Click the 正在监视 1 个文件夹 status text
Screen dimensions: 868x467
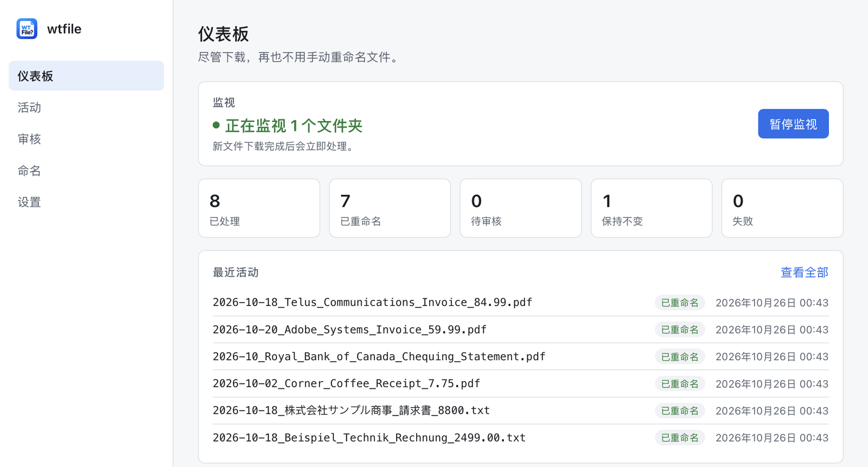293,126
